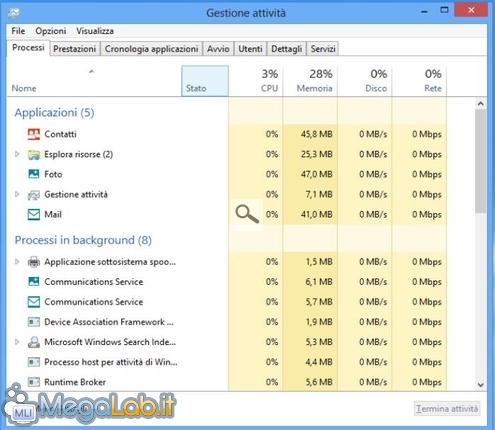Click the scrollbar down arrow
Viewport: 495px width, 430px height.
[x=480, y=385]
